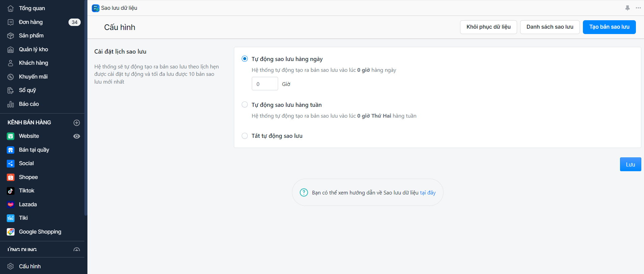Click the Tiki channel icon
This screenshot has width=644, height=274.
point(10,218)
